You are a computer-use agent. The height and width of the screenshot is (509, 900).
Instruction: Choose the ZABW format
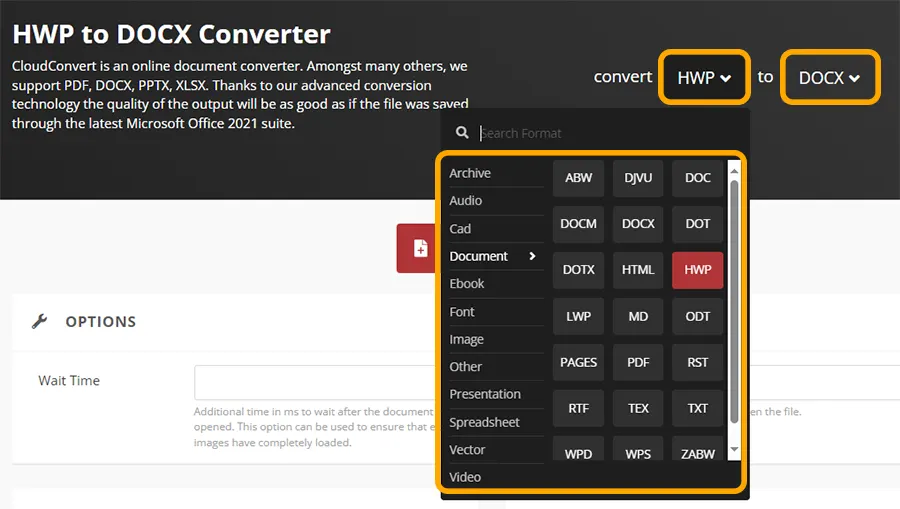pyautogui.click(x=698, y=449)
